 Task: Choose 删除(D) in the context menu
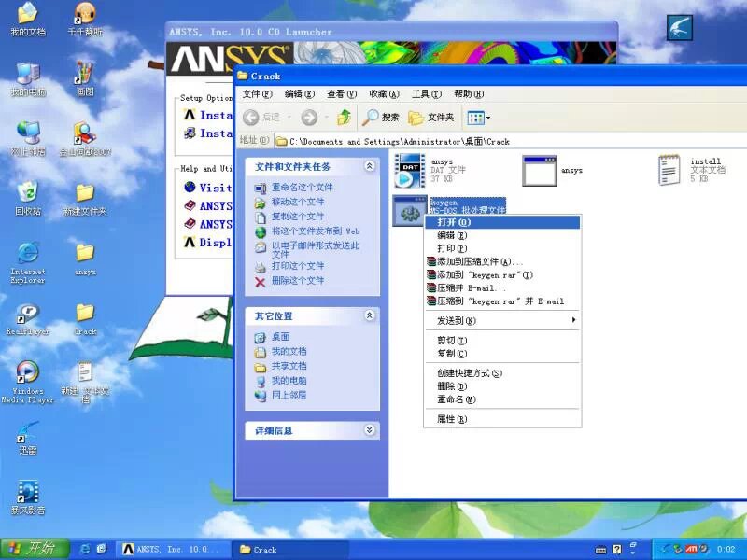[502, 386]
